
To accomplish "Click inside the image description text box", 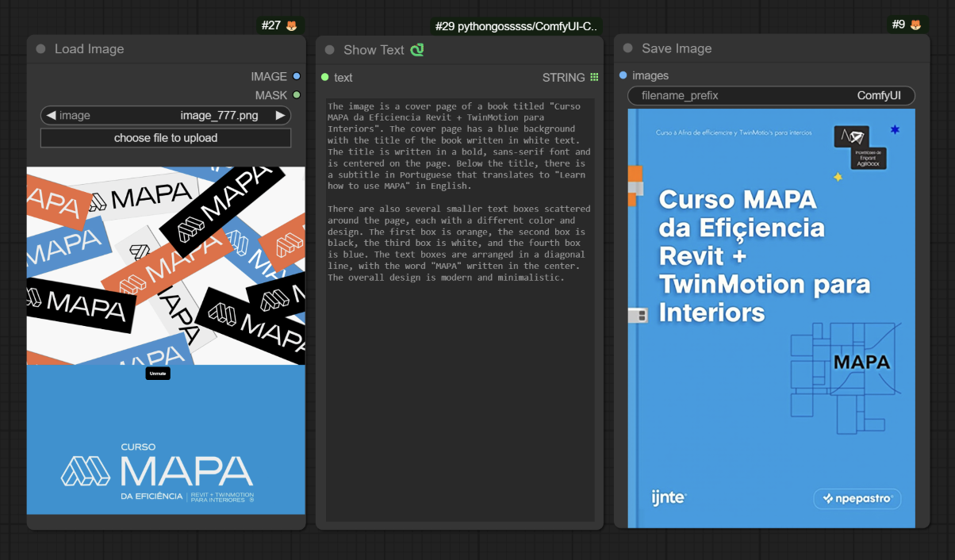I will click(x=460, y=309).
